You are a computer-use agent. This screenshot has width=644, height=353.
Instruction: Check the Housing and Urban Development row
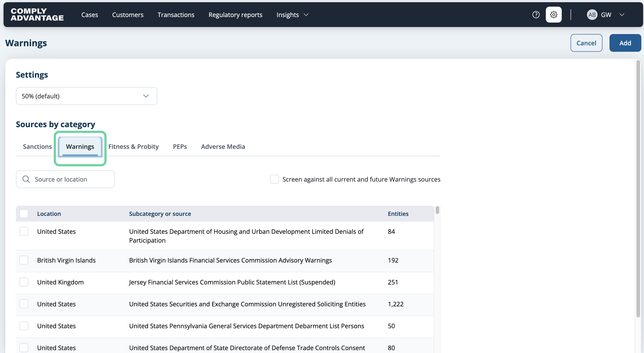[24, 232]
